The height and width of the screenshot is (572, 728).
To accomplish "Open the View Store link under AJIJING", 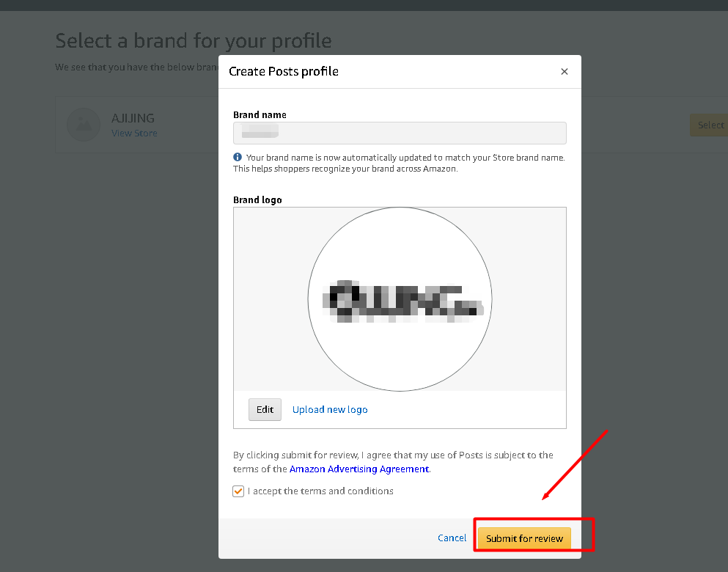I will click(134, 133).
